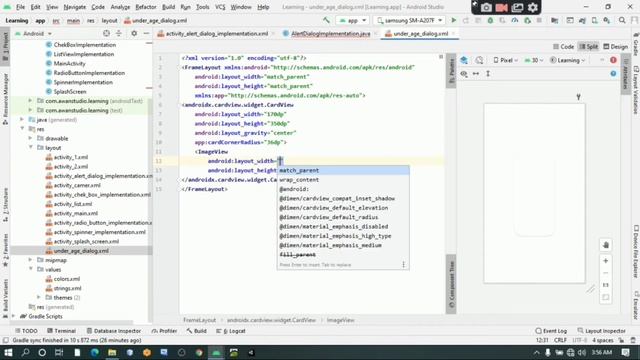
Task: Open the Pixel device preview dropdown
Action: (x=505, y=60)
